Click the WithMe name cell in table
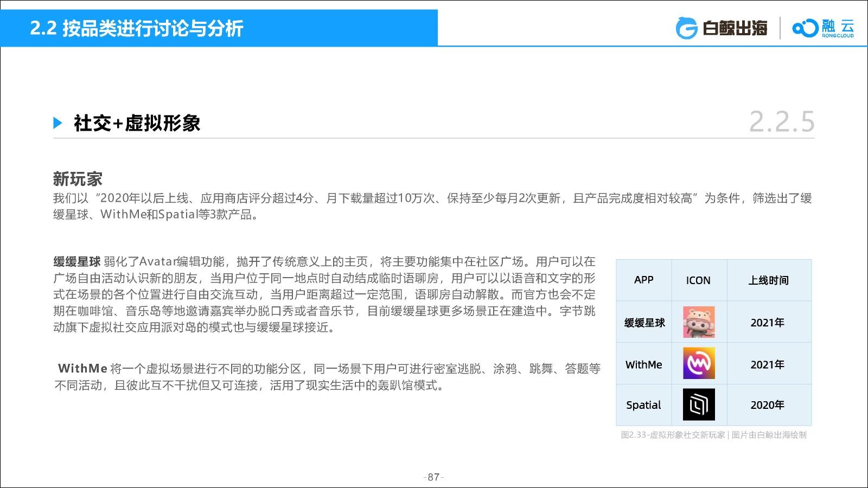 click(644, 364)
